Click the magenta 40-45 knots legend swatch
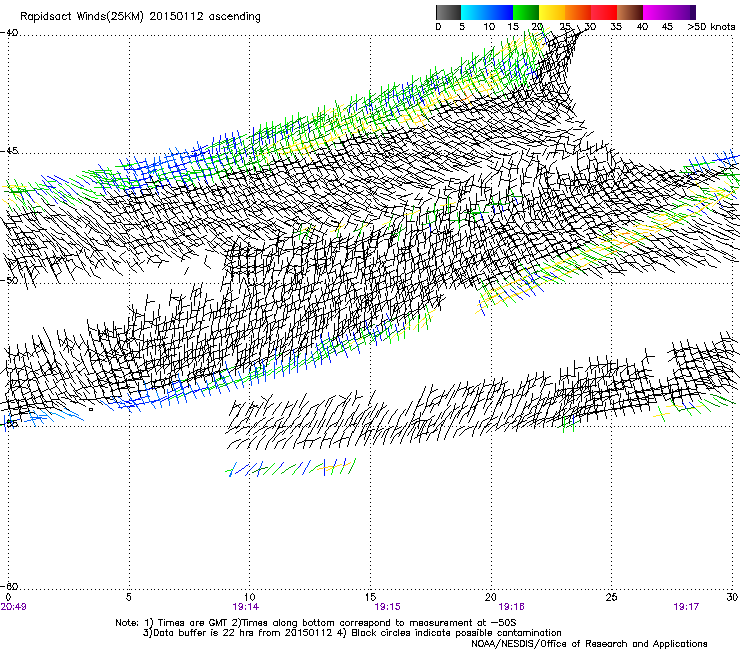 click(656, 12)
